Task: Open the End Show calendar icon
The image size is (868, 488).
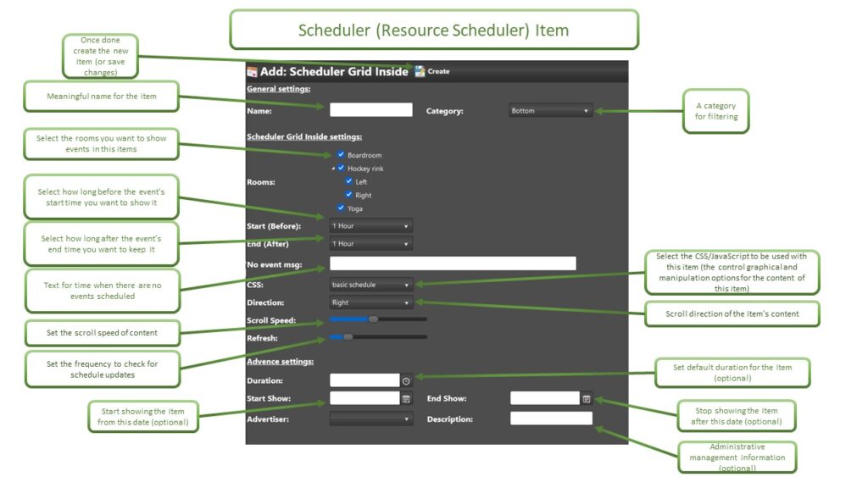Action: pos(586,398)
